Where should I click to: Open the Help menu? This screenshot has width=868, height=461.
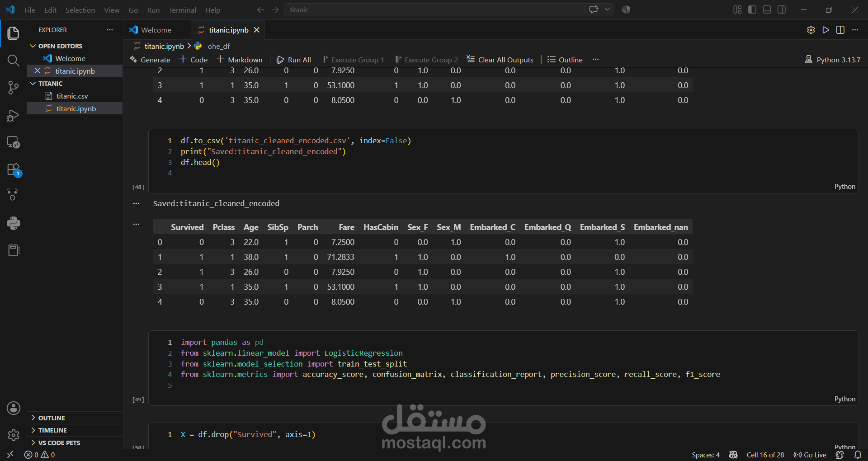(x=212, y=10)
